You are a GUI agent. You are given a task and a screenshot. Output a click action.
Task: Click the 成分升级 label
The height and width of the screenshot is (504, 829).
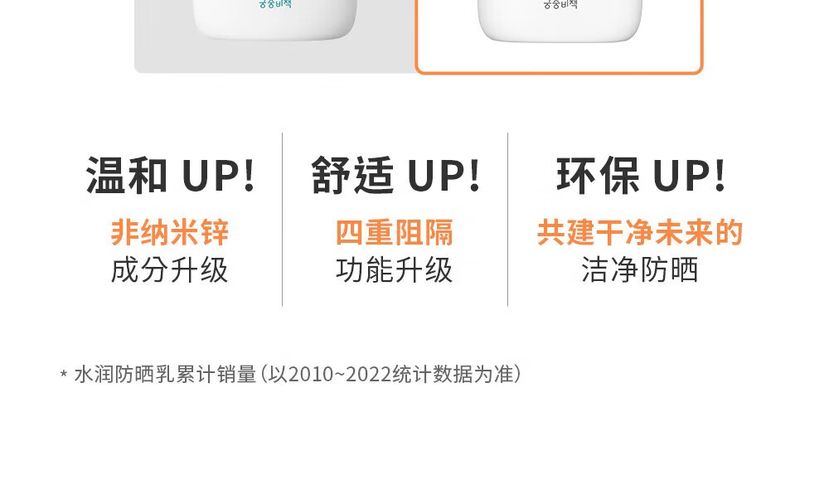[170, 269]
